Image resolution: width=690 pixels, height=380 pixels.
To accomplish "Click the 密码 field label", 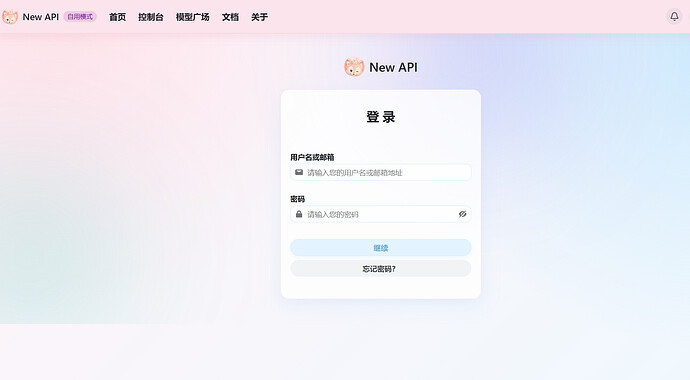I will pos(297,199).
